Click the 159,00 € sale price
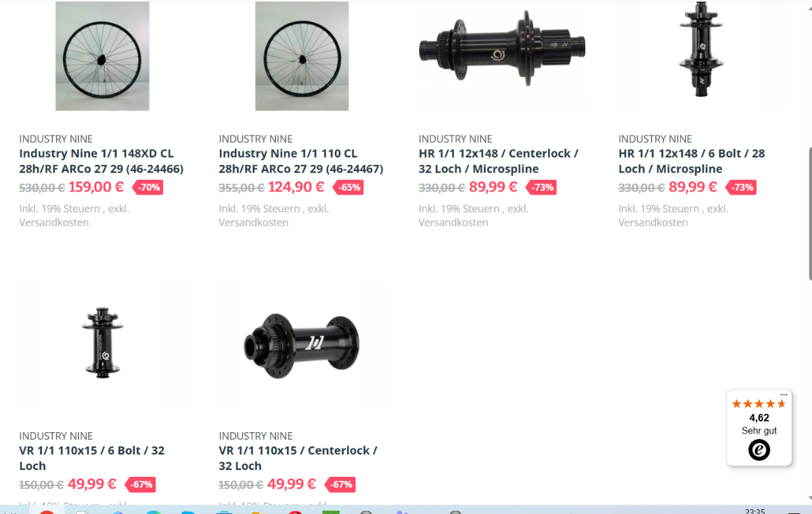 pyautogui.click(x=96, y=187)
